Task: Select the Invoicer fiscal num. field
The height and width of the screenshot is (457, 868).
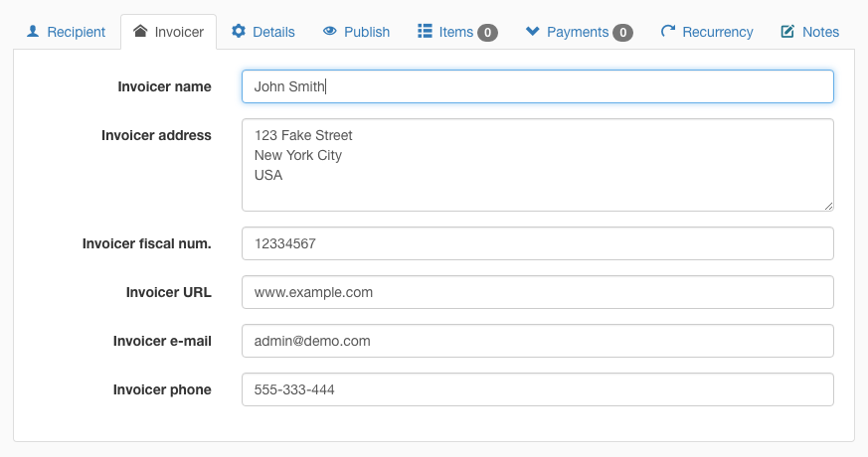Action: click(x=538, y=243)
